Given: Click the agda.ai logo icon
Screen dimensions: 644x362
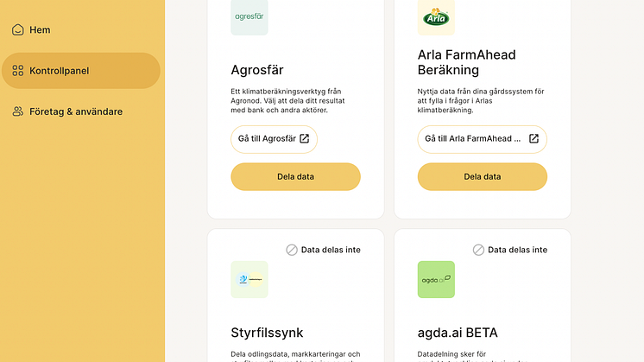Looking at the screenshot, I should 435,279.
